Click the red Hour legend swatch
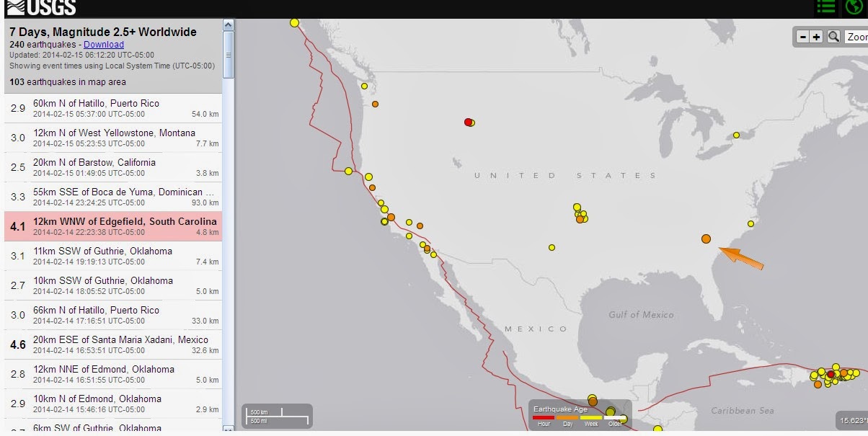This screenshot has width=868, height=436. click(x=544, y=417)
